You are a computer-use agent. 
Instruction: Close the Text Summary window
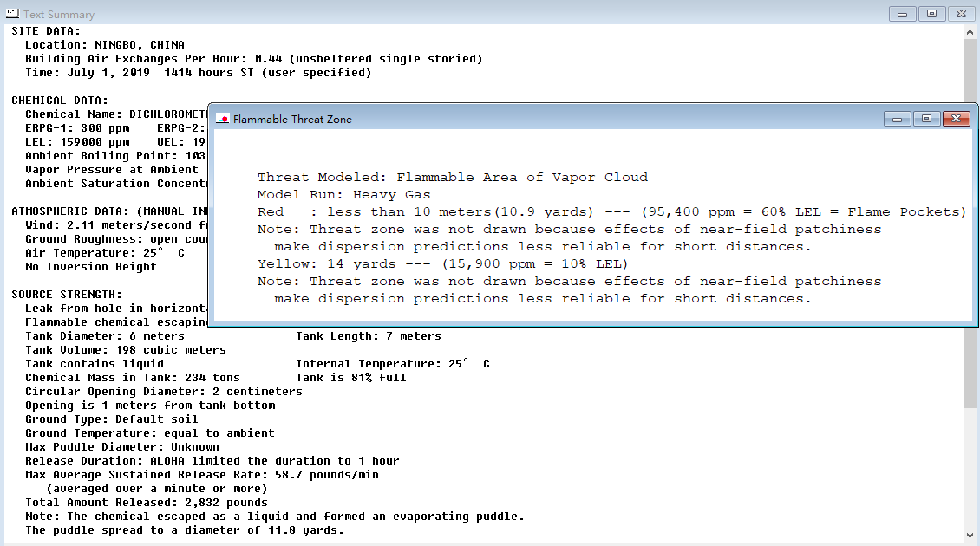tap(961, 14)
